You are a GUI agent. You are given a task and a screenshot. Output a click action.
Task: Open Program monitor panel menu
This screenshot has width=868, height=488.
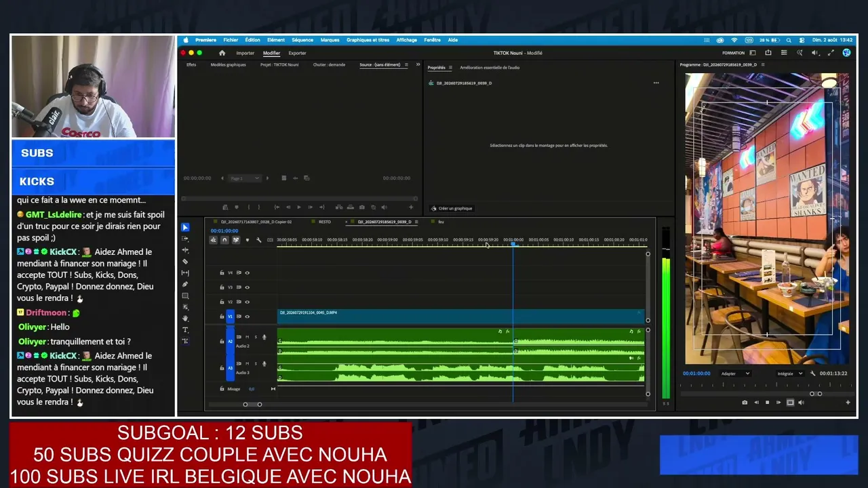tap(763, 65)
